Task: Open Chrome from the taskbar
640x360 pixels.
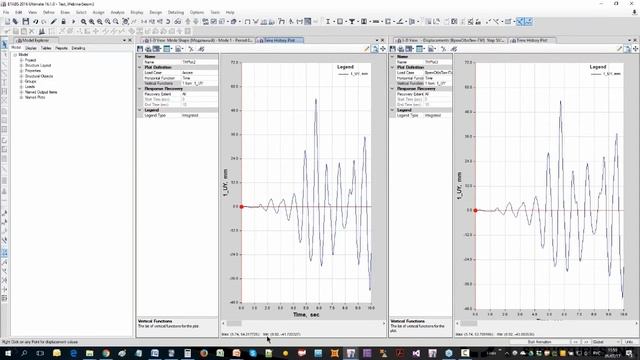Action: pyautogui.click(x=106, y=353)
